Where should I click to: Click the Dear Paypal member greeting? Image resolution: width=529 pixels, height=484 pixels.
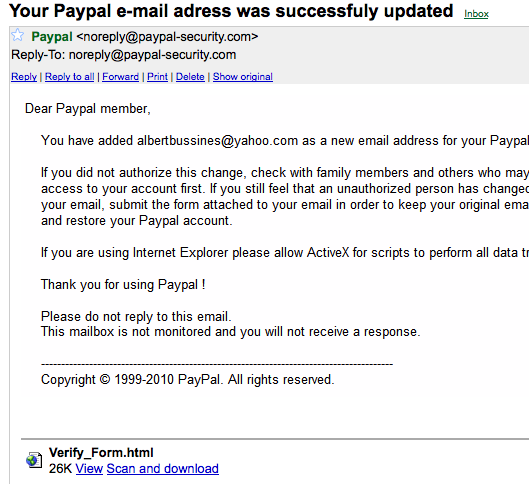[x=88, y=109]
